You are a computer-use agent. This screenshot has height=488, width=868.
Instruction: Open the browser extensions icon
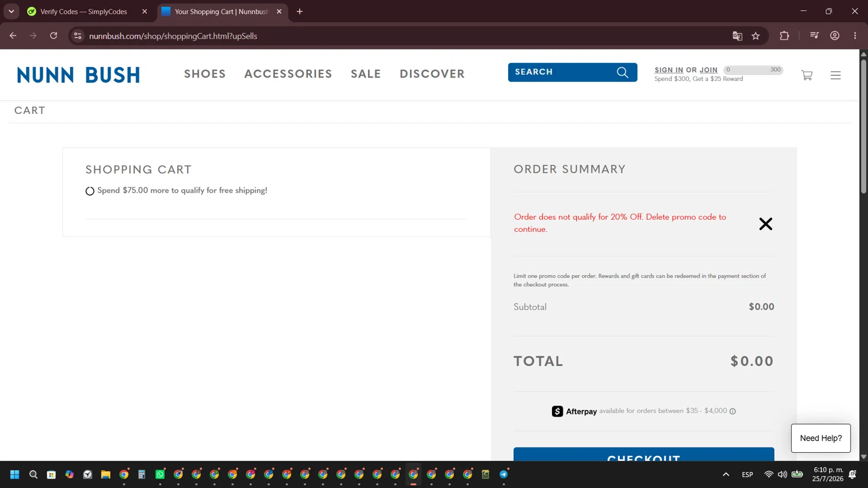[x=785, y=36]
